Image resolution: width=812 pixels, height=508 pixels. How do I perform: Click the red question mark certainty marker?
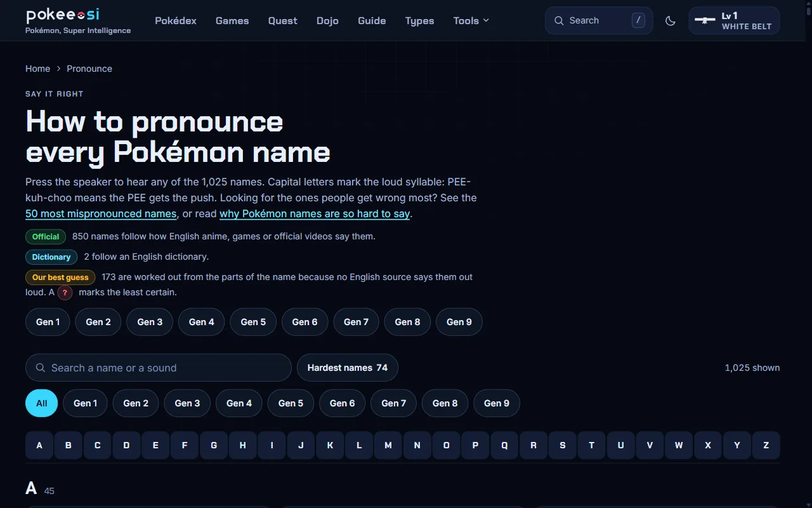(x=65, y=293)
